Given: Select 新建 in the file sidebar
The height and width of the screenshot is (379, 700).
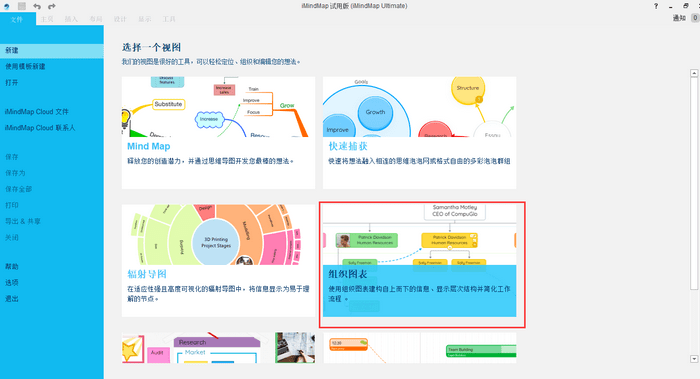Looking at the screenshot, I should click(x=52, y=50).
